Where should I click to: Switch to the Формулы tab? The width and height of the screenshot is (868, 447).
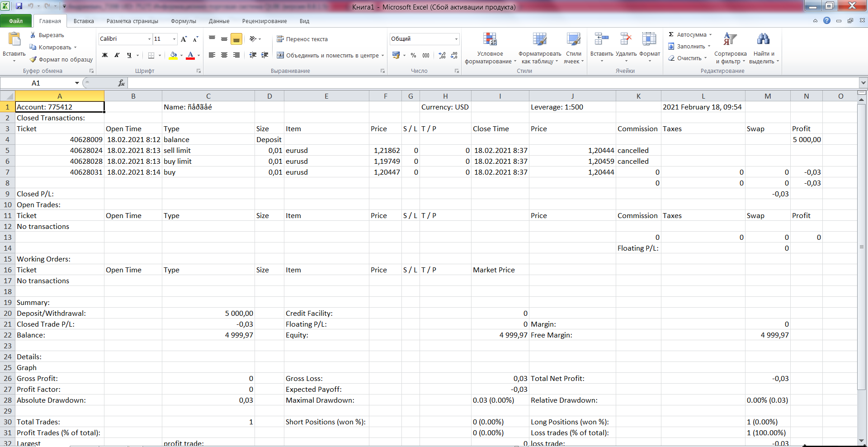point(184,21)
